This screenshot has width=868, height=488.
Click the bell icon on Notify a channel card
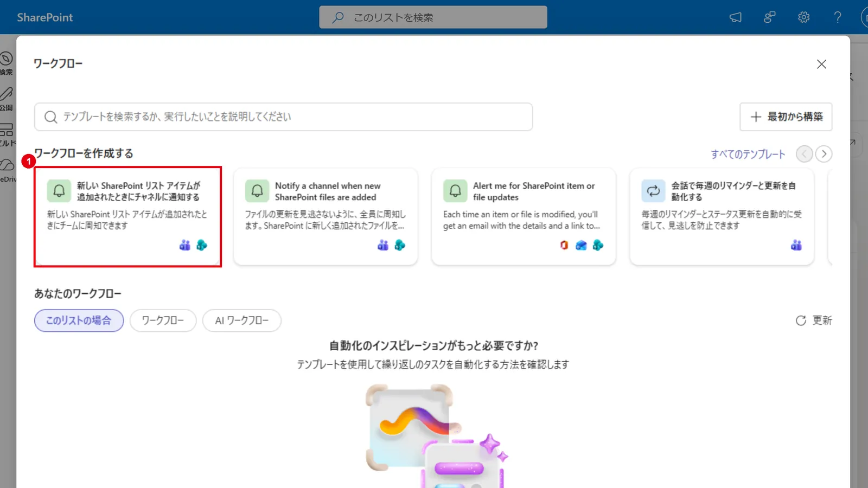[x=257, y=191]
